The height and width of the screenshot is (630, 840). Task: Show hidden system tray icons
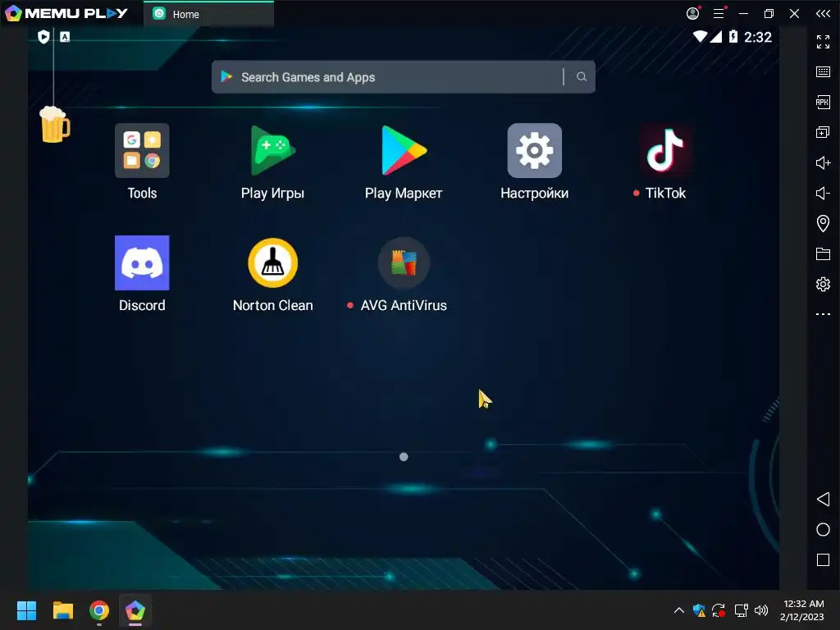(x=678, y=610)
